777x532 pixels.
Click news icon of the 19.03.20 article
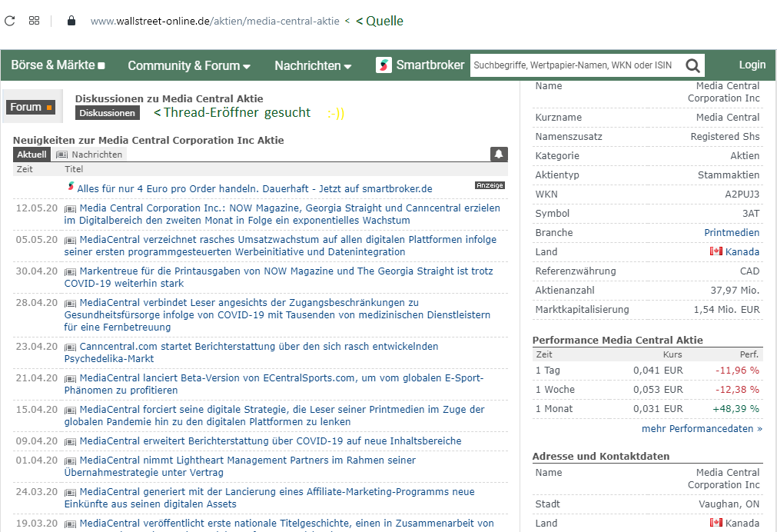tap(71, 524)
